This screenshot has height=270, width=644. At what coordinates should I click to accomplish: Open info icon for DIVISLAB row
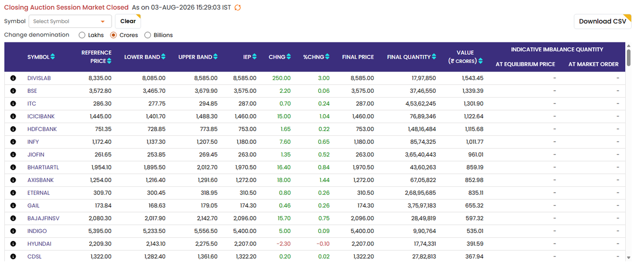click(x=13, y=78)
